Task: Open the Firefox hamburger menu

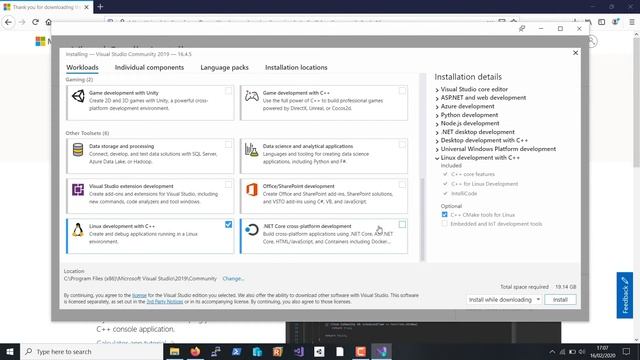Action: [x=632, y=22]
